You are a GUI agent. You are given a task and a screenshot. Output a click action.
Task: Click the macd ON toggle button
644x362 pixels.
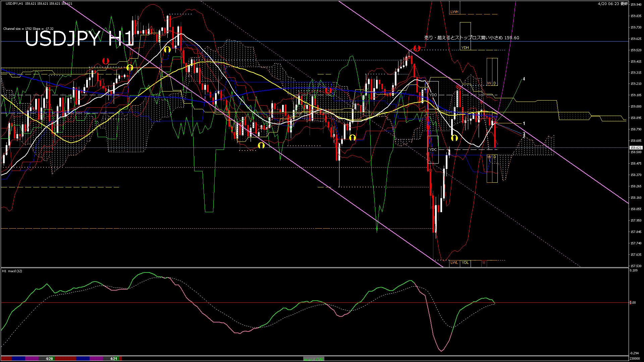(314, 359)
